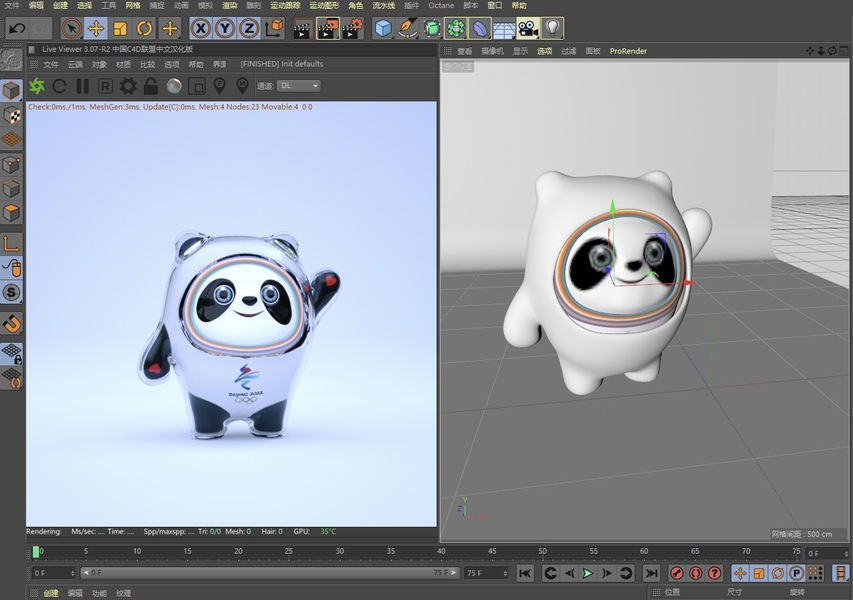This screenshot has height=600, width=853.
Task: Click the Undo arrow icon
Action: [x=17, y=28]
